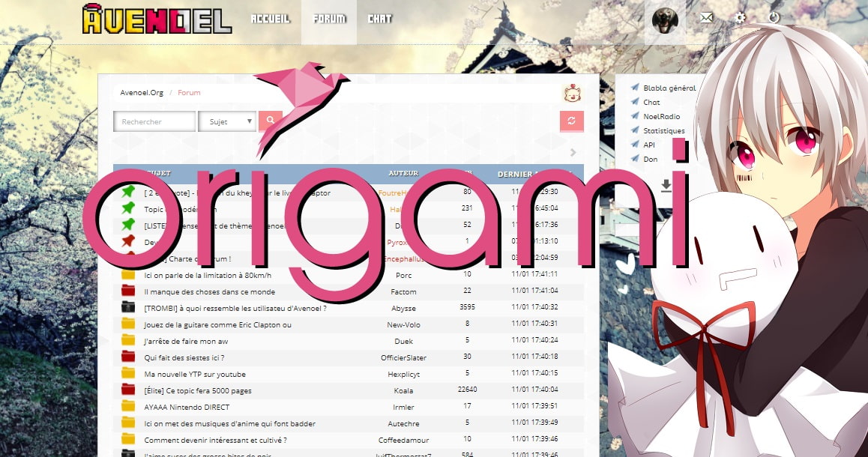This screenshot has height=457, width=868.
Task: Click the paper plane icon beside Don
Action: (635, 159)
